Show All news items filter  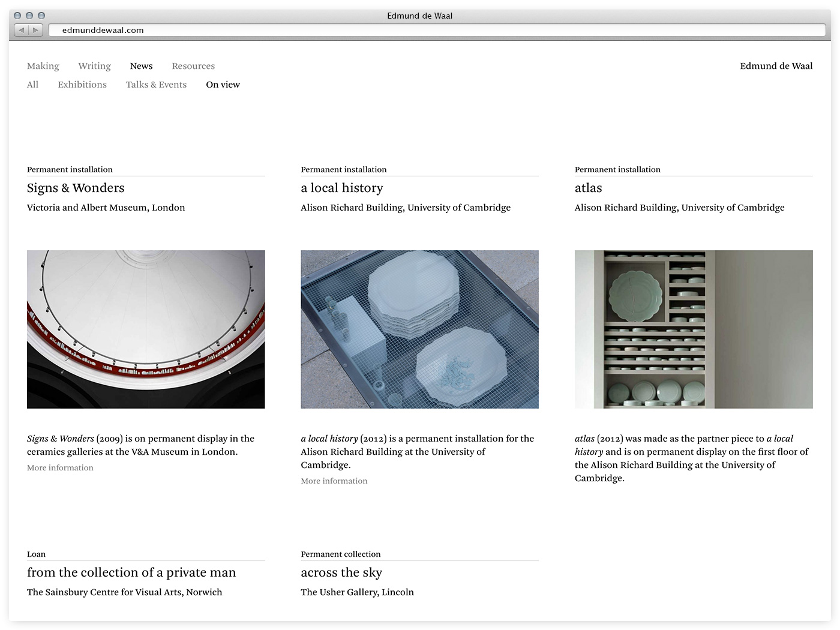32,85
